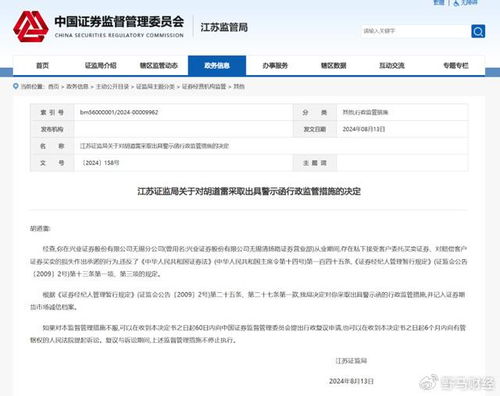Click the 发文日期 label cell
Viewport: 500px width, 396px height.
(x=315, y=129)
